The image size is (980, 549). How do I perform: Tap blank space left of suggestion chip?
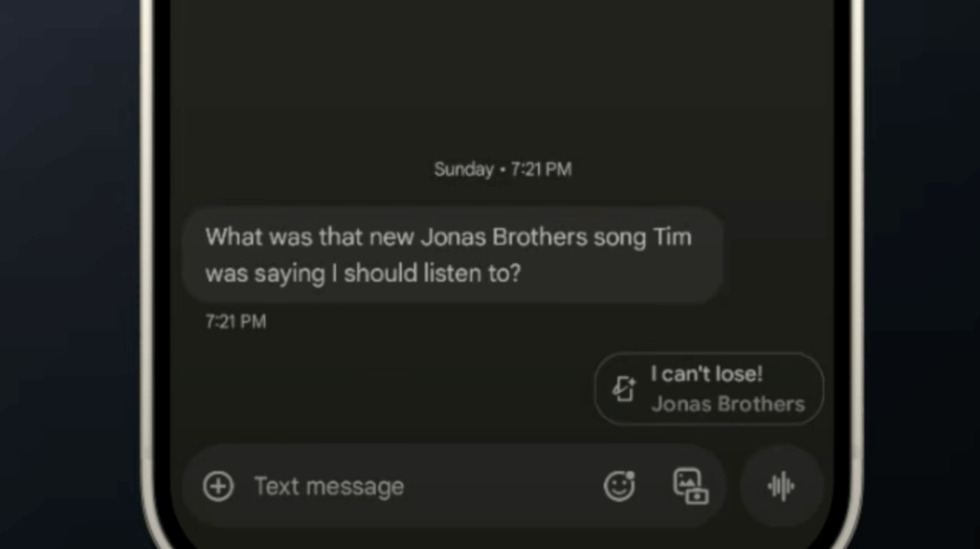(x=383, y=388)
